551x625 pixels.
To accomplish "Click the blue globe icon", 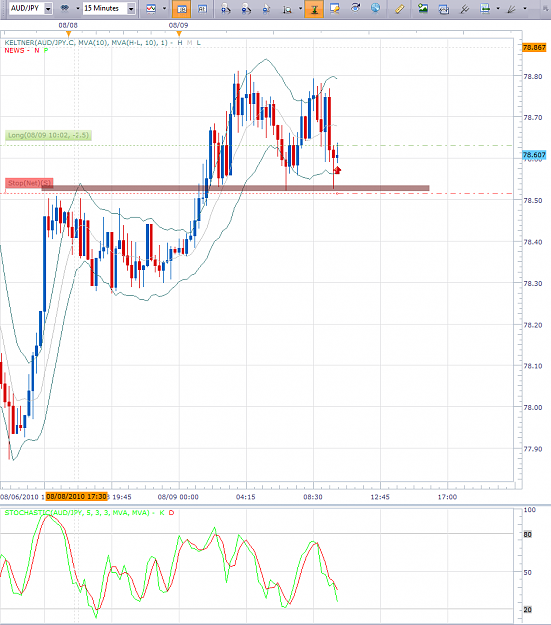I will click(375, 8).
